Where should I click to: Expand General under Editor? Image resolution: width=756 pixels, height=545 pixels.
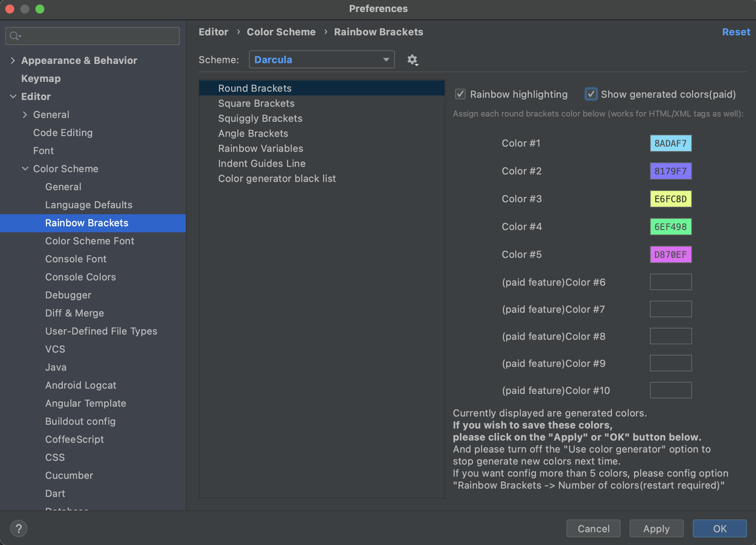click(x=25, y=114)
